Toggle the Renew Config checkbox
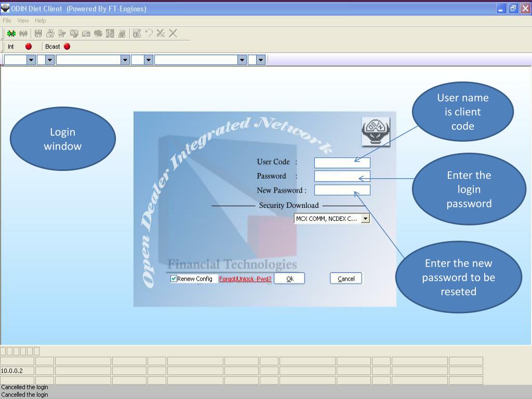This screenshot has height=399, width=532. point(174,278)
